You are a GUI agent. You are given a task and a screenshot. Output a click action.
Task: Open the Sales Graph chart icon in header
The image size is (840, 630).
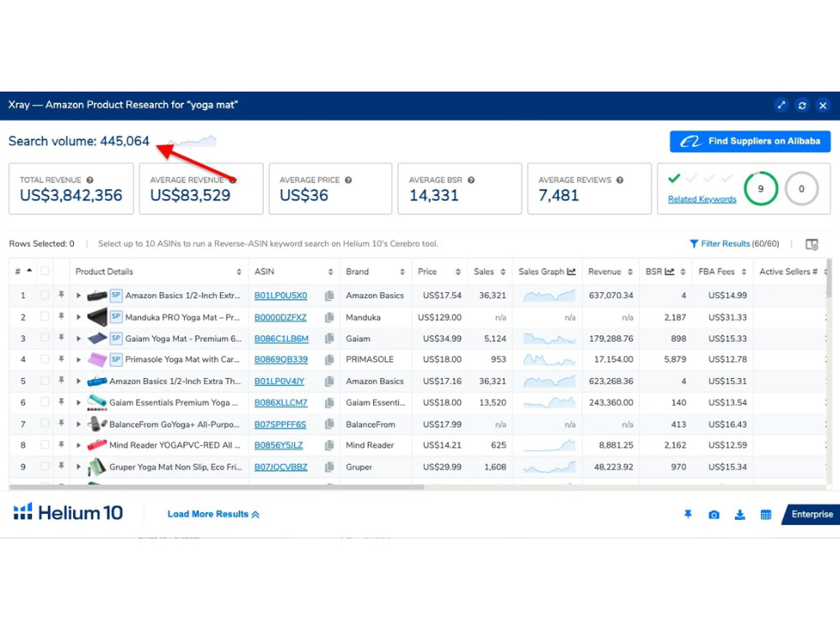[x=571, y=271]
